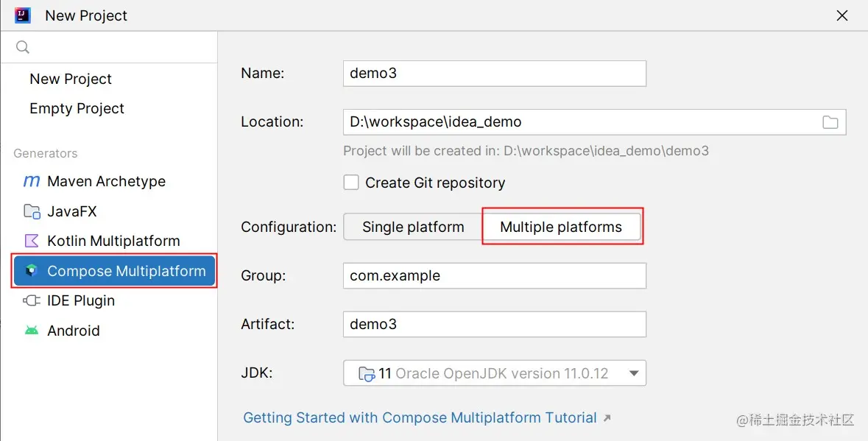The image size is (868, 441).
Task: Click the IDE Plugin generator icon
Action: coord(31,300)
